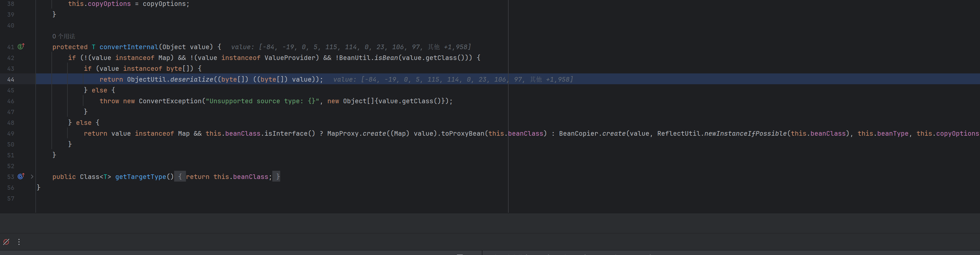
Task: Expand the folded getTargetType method chevron
Action: click(32, 176)
